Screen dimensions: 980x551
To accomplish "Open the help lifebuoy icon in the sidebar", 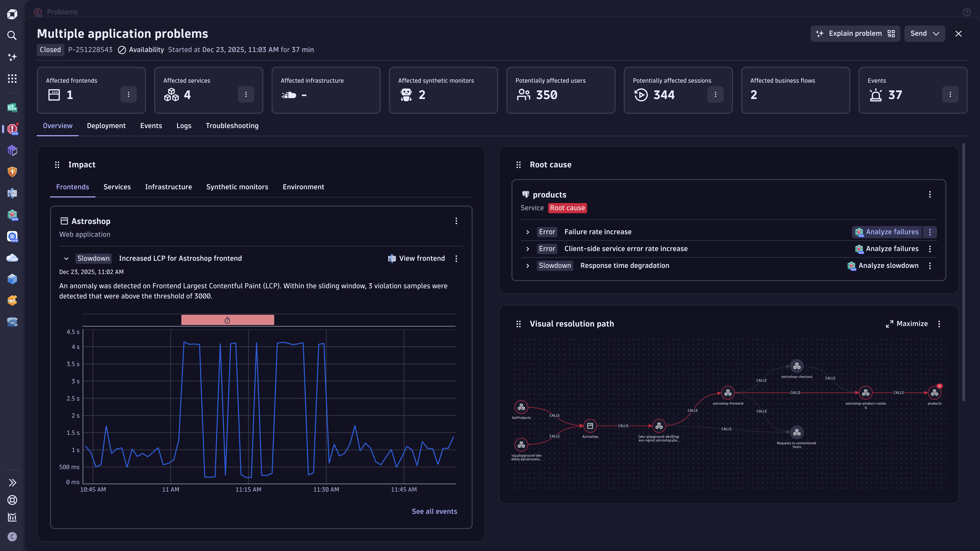I will point(12,500).
